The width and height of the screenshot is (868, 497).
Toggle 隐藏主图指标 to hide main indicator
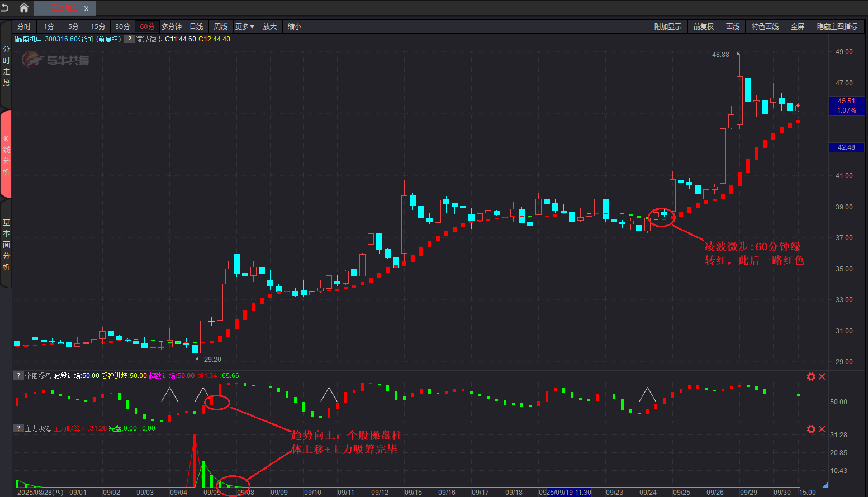[x=837, y=27]
